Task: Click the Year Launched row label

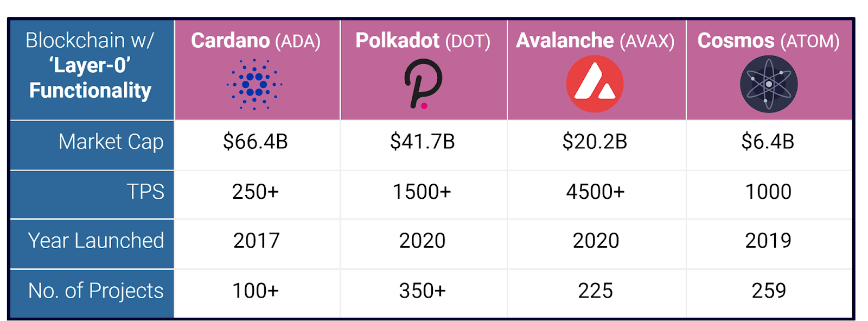Action: 96,241
